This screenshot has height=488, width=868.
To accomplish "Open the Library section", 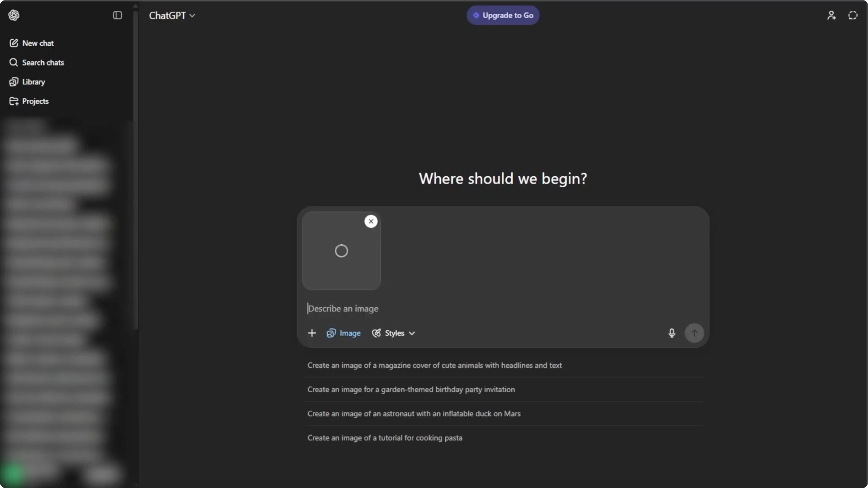I will (x=27, y=82).
